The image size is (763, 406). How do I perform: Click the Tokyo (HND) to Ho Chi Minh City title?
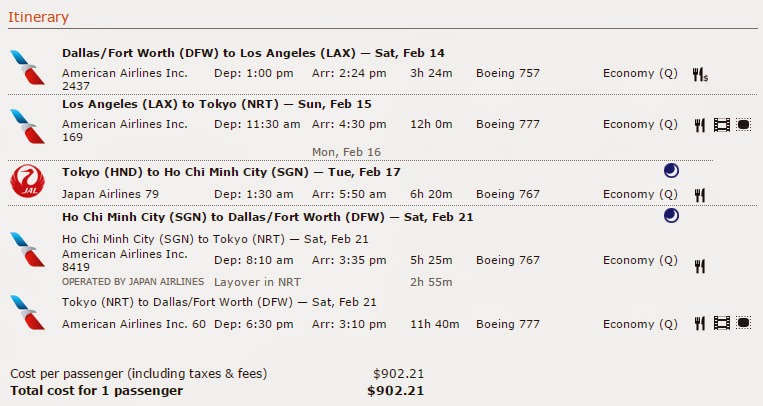231,172
